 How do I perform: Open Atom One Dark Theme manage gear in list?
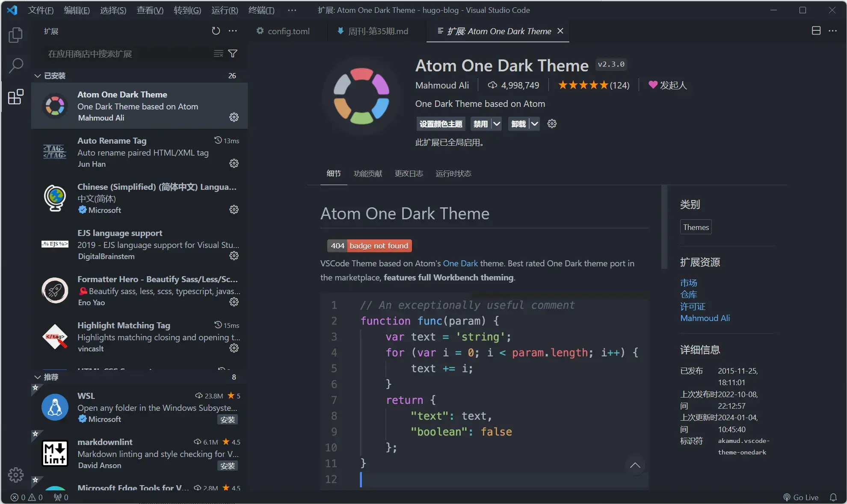pyautogui.click(x=234, y=117)
